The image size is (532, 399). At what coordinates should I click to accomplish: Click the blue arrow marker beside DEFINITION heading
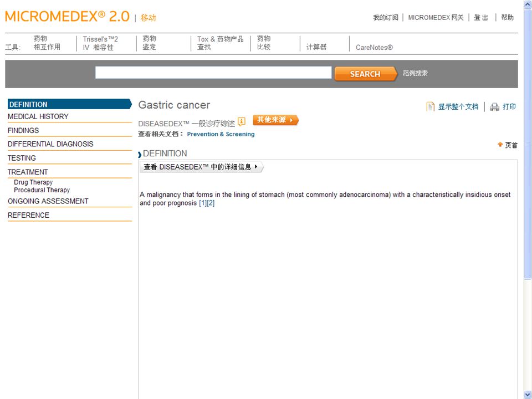[x=140, y=155]
